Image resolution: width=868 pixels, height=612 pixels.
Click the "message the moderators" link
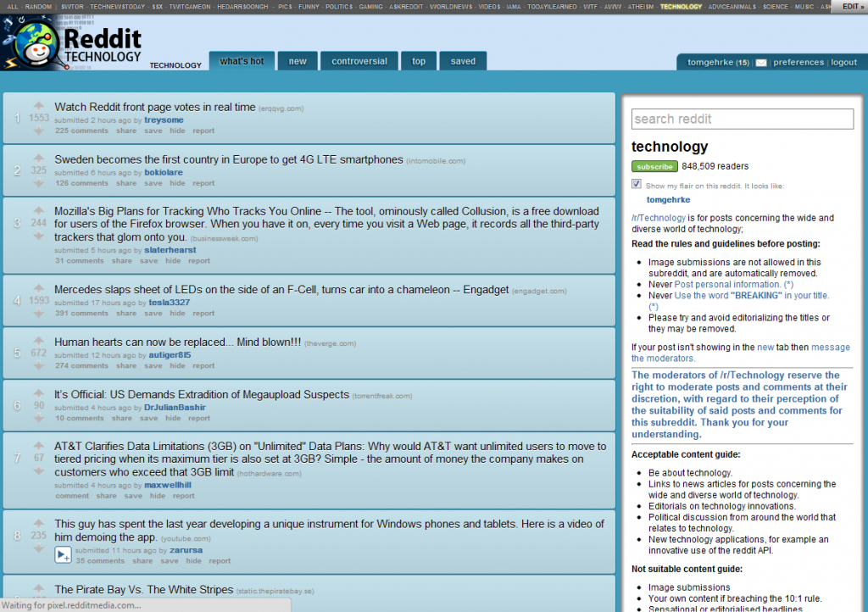pyautogui.click(x=741, y=353)
